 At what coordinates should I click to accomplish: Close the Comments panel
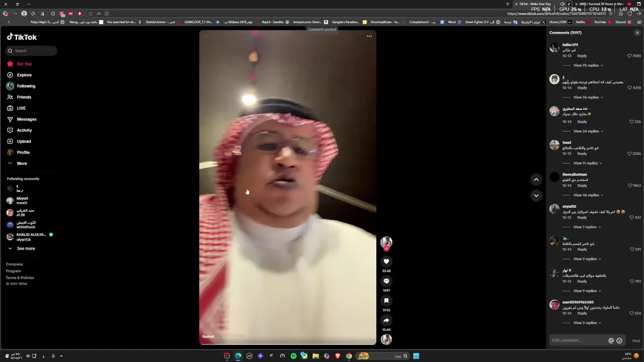tap(637, 33)
